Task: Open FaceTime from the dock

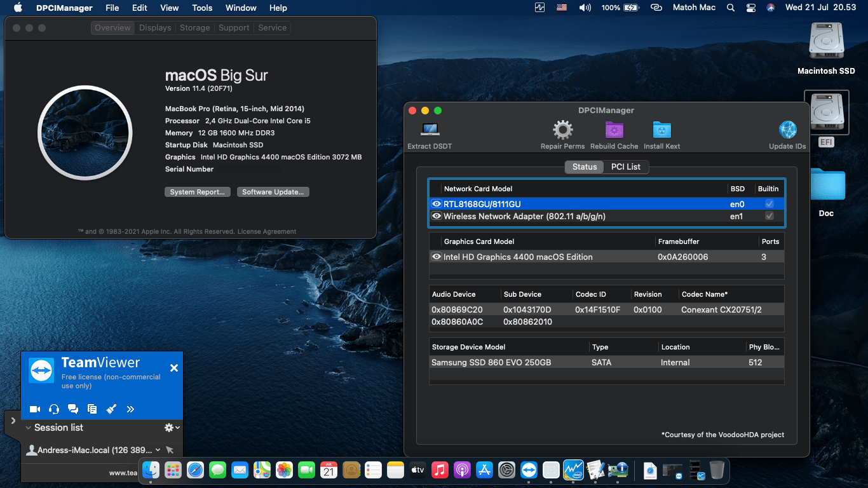Action: coord(306,470)
